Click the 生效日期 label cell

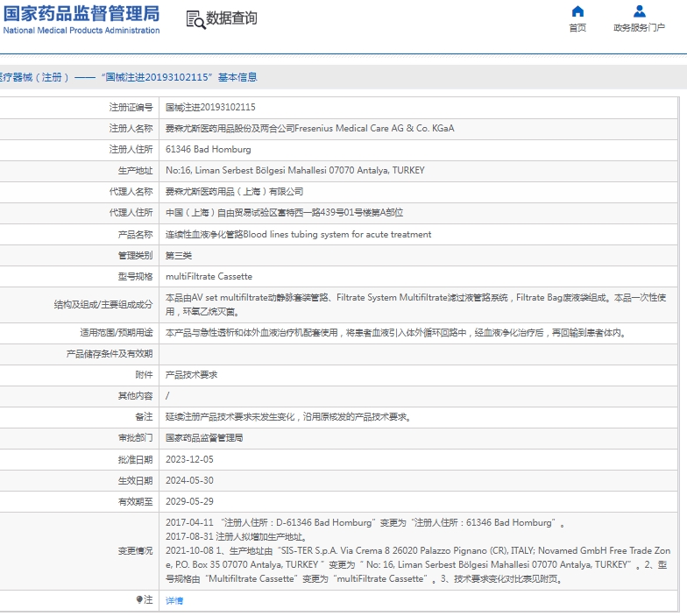click(x=135, y=480)
